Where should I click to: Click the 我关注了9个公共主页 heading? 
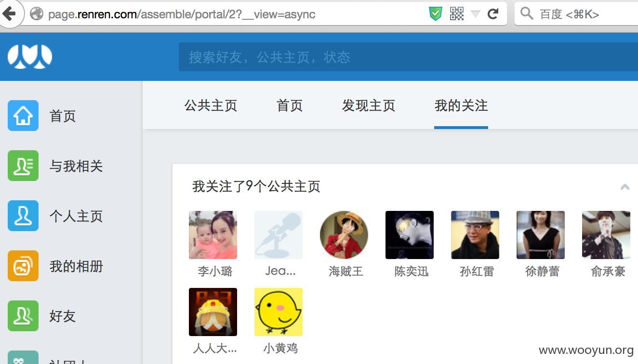256,186
